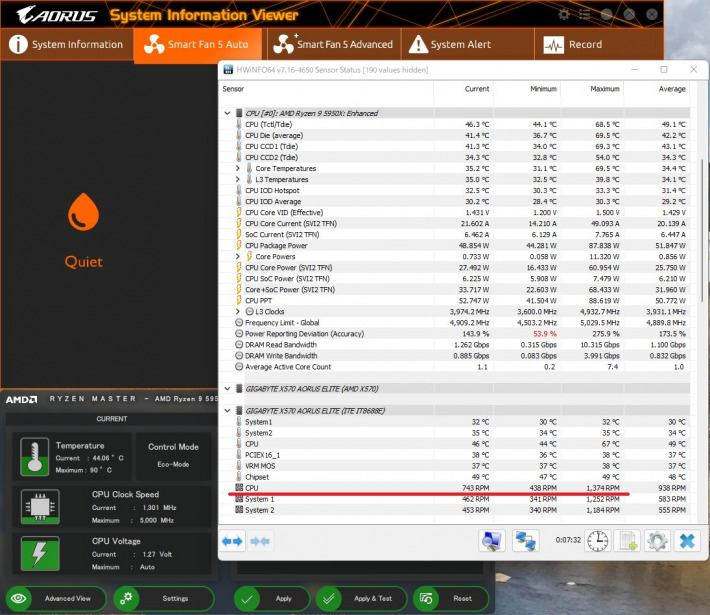Select the Quiet fan mode droplet icon
This screenshot has width=710, height=615.
point(83,221)
